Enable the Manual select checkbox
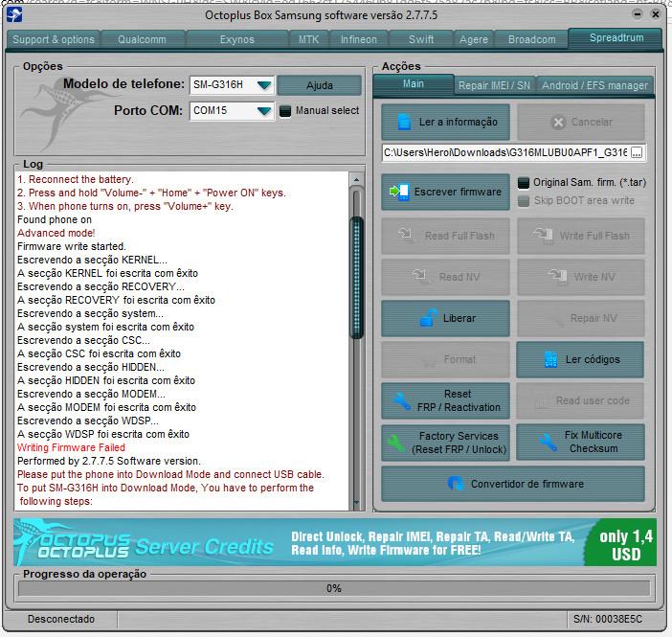Screen dimensions: 672x637 pyautogui.click(x=285, y=111)
